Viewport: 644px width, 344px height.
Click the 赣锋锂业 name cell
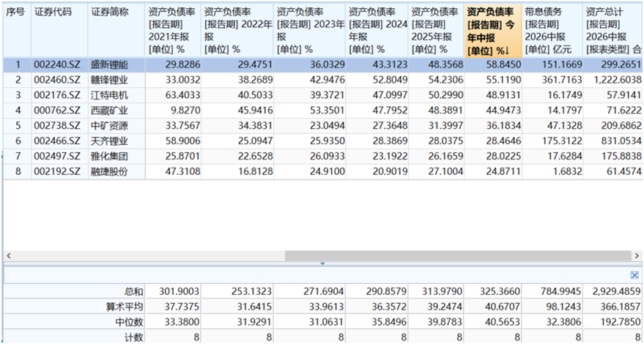pyautogui.click(x=116, y=80)
